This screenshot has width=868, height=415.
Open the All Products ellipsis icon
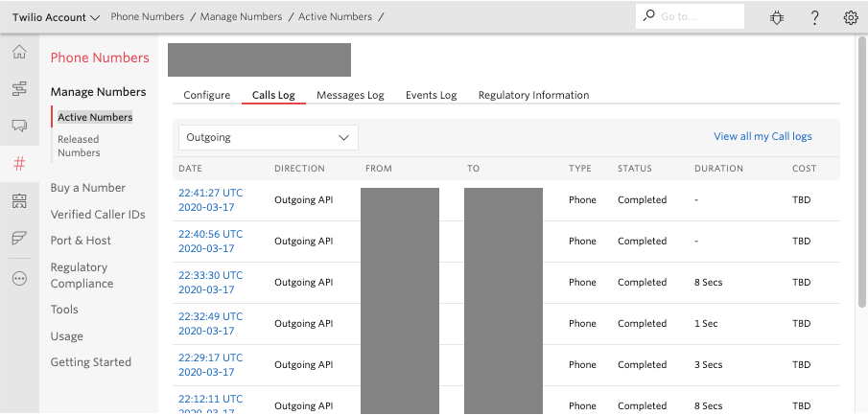tap(19, 278)
